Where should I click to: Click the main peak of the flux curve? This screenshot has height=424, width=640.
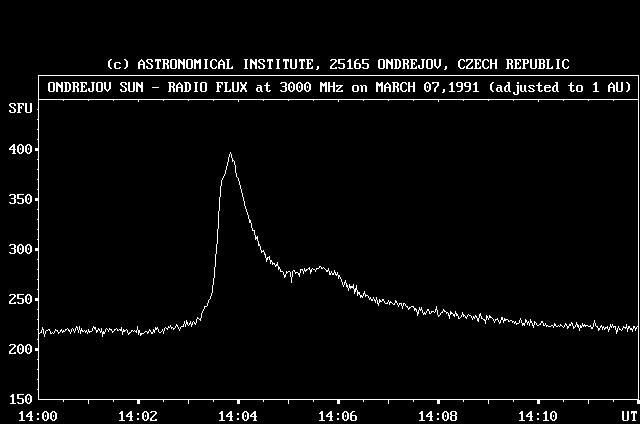coord(230,154)
